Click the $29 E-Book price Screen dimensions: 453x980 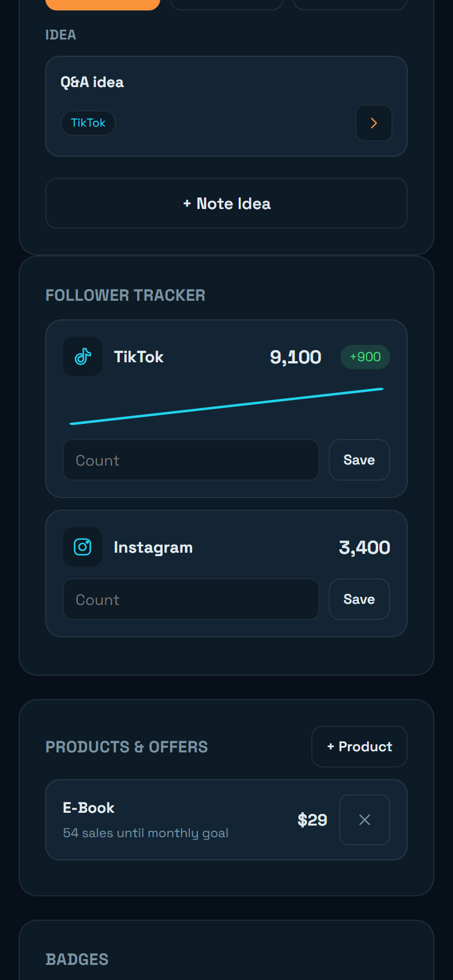[x=312, y=820]
